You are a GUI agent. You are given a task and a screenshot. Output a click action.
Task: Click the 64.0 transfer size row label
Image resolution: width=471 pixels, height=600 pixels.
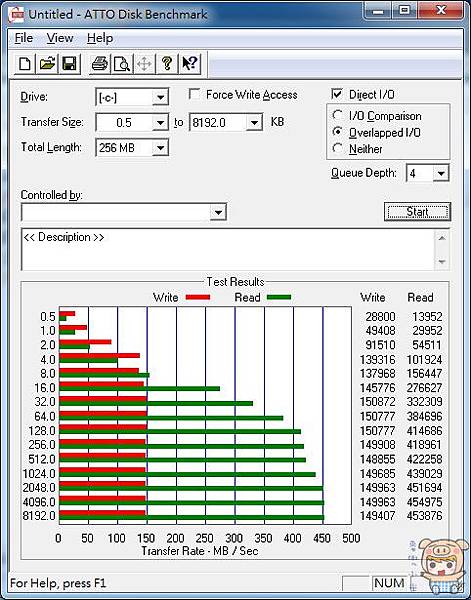[x=45, y=416]
